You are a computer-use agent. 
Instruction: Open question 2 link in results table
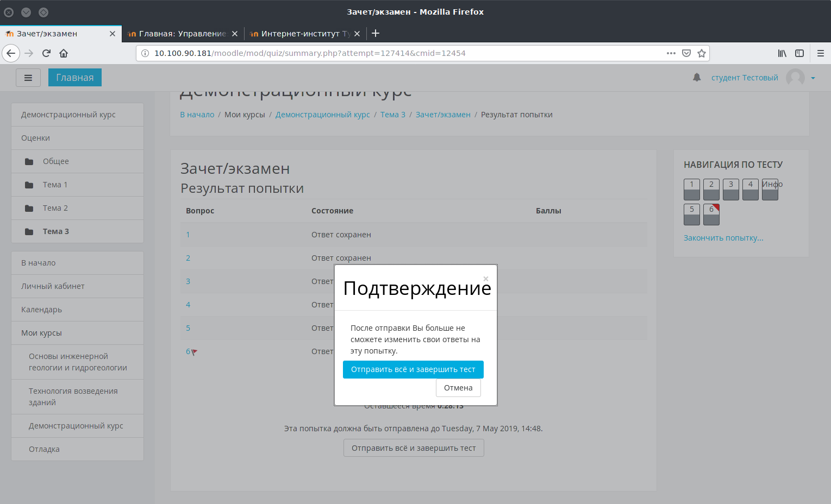188,258
